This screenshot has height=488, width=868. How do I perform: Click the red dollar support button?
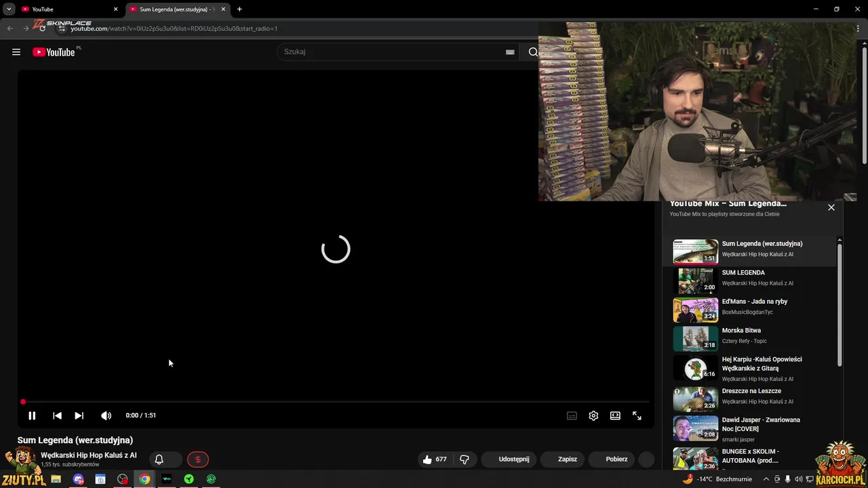coord(198,460)
